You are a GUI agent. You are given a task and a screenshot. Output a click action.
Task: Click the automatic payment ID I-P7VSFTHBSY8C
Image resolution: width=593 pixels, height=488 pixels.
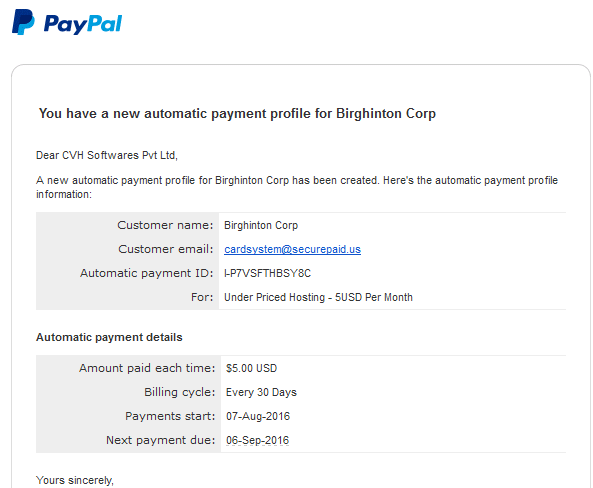coord(267,273)
